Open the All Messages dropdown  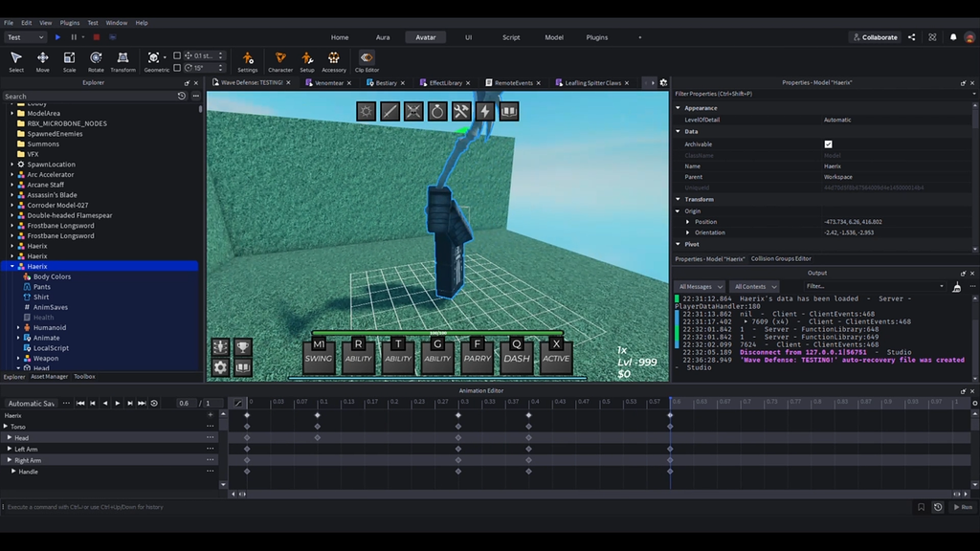click(x=700, y=287)
